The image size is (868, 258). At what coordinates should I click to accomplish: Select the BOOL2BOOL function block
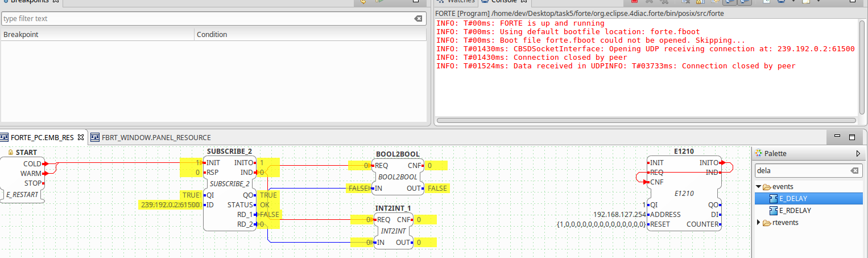coord(398,177)
